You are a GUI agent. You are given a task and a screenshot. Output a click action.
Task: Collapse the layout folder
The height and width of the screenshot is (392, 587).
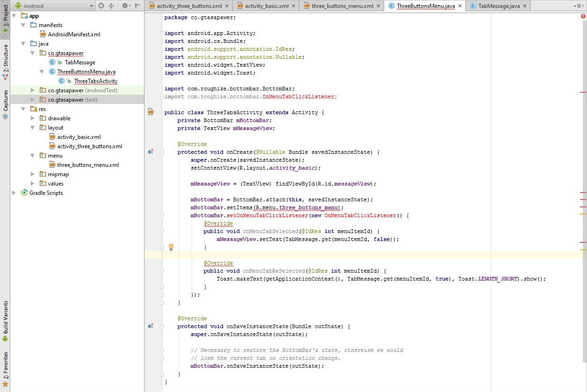pos(32,127)
